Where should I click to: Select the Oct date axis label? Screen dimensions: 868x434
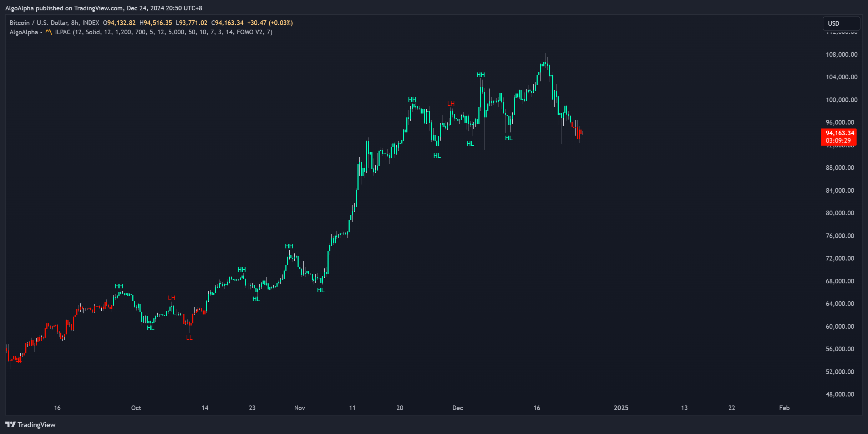pos(136,408)
